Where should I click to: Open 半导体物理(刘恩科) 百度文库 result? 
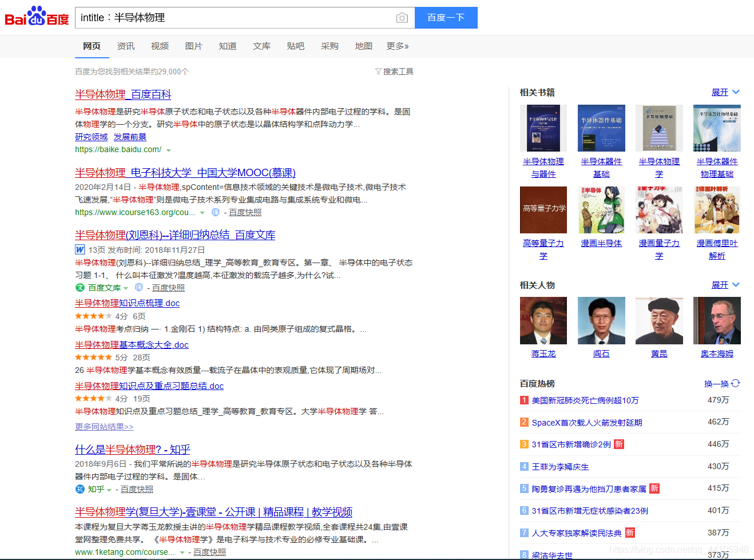[x=175, y=235]
